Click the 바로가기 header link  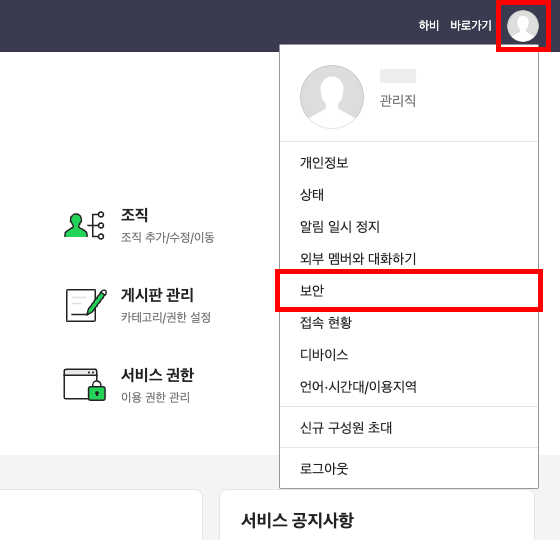(x=471, y=25)
